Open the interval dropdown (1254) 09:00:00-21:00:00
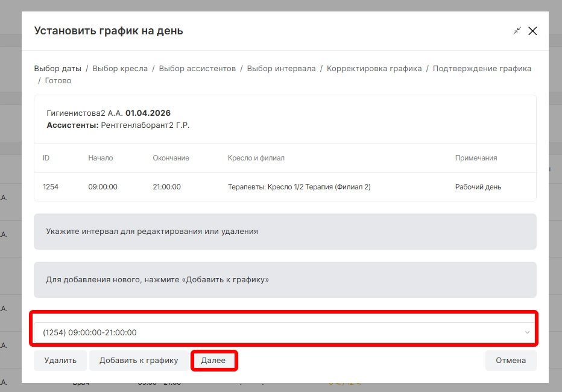The width and height of the screenshot is (562, 392). (x=285, y=332)
